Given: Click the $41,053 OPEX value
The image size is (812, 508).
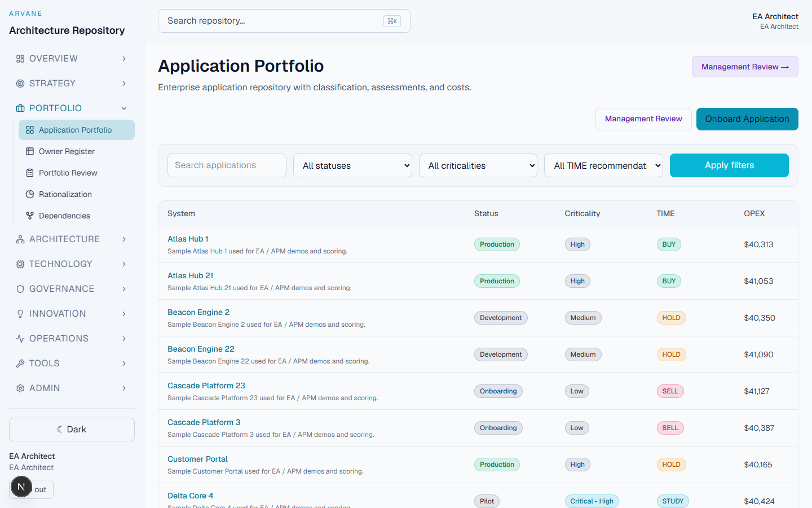Looking at the screenshot, I should [758, 281].
